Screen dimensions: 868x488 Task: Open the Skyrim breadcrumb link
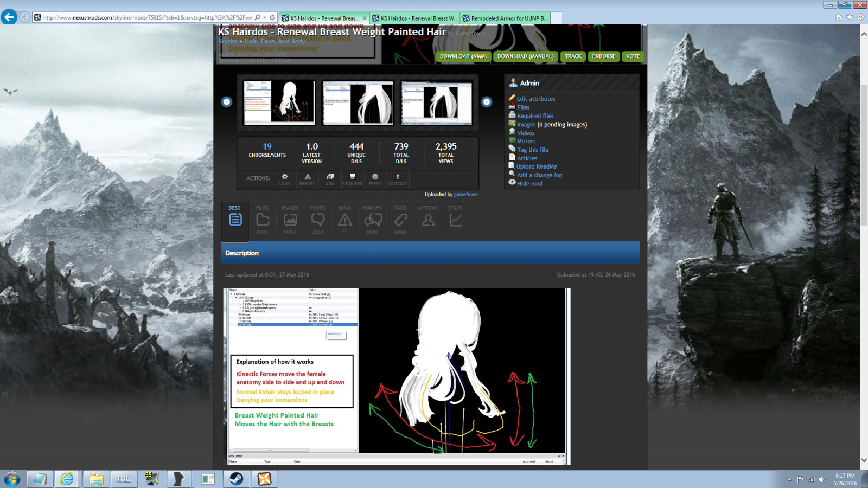click(227, 41)
